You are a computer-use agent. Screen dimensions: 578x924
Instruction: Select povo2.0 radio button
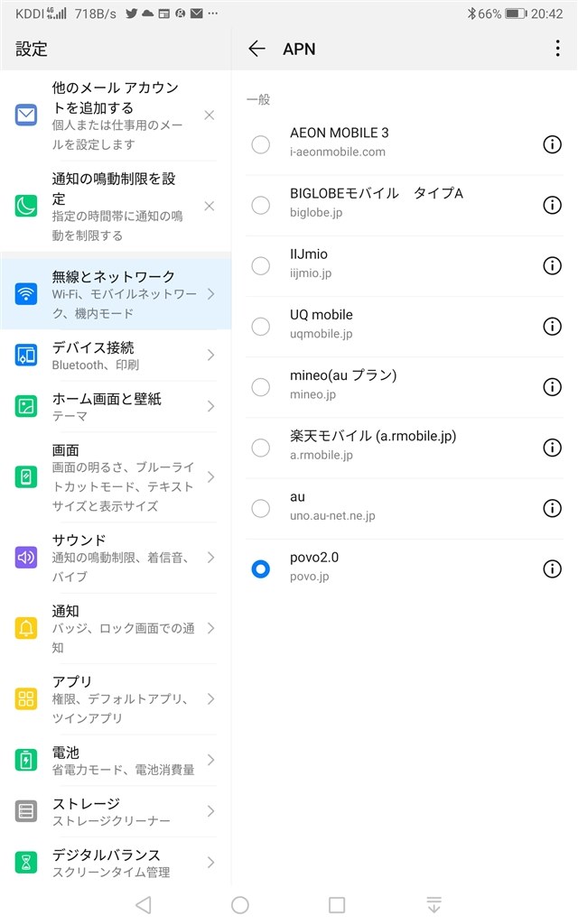coord(261,568)
